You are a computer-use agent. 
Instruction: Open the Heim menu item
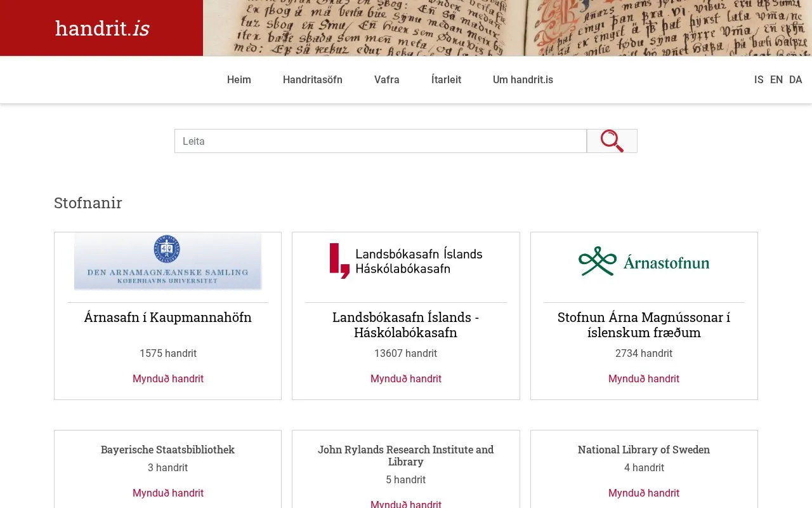[x=239, y=79]
